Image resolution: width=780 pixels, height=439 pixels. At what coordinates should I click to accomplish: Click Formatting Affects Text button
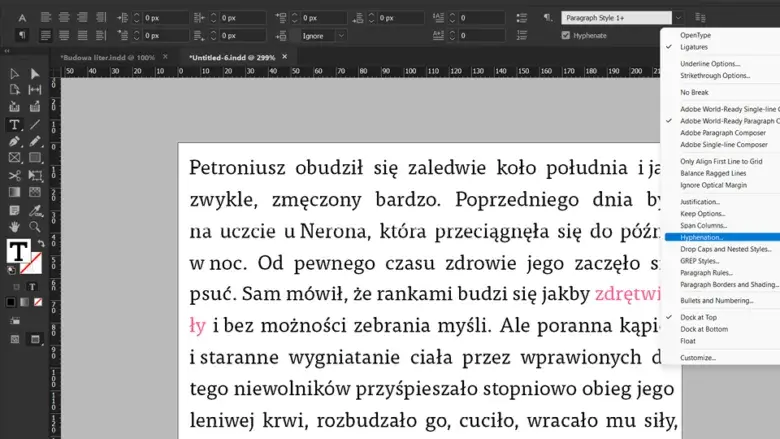[x=32, y=287]
